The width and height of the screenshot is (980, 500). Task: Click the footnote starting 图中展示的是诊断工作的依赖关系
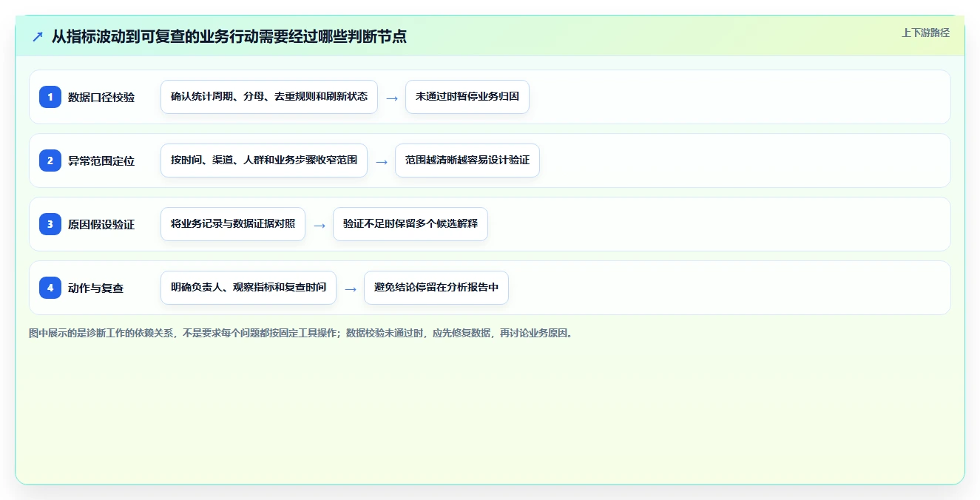301,333
